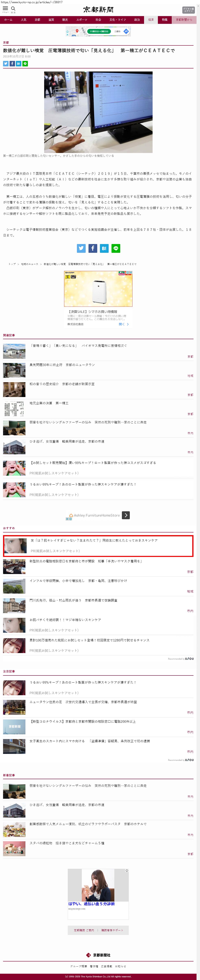Click the main odor sensor article photo
The height and width of the screenshot is (980, 200).
pyautogui.click(x=98, y=112)
